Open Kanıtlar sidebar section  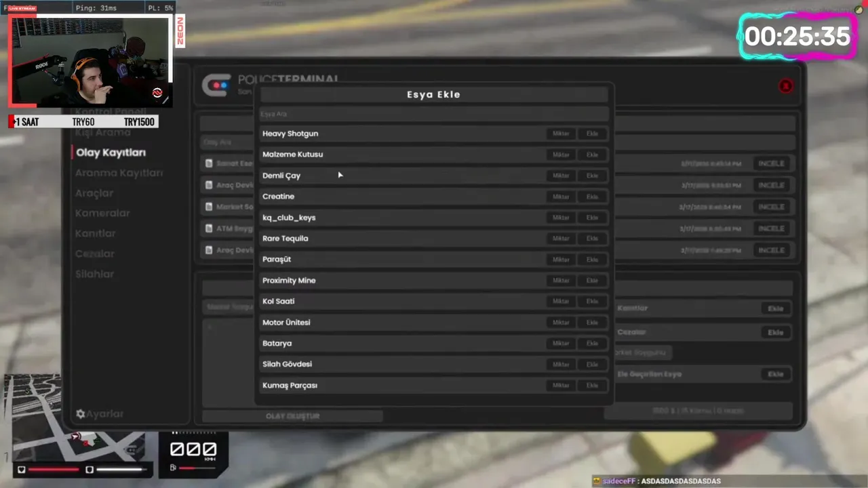tap(95, 234)
